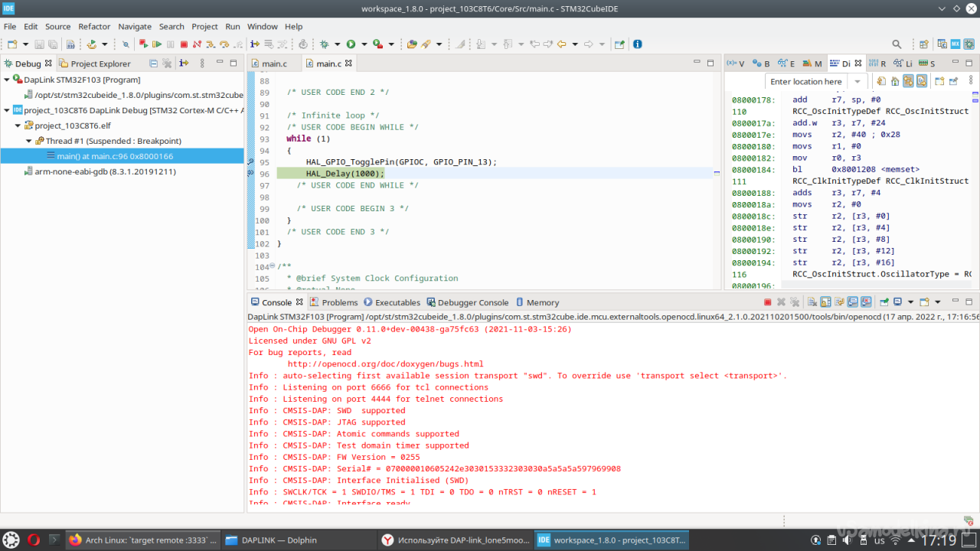
Task: Switch to the Project Explorer tab
Action: point(95,64)
